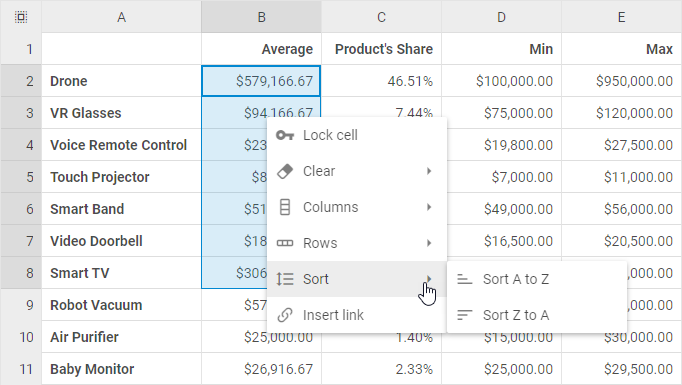
Task: Select row 9 header
Action: pyautogui.click(x=21, y=305)
